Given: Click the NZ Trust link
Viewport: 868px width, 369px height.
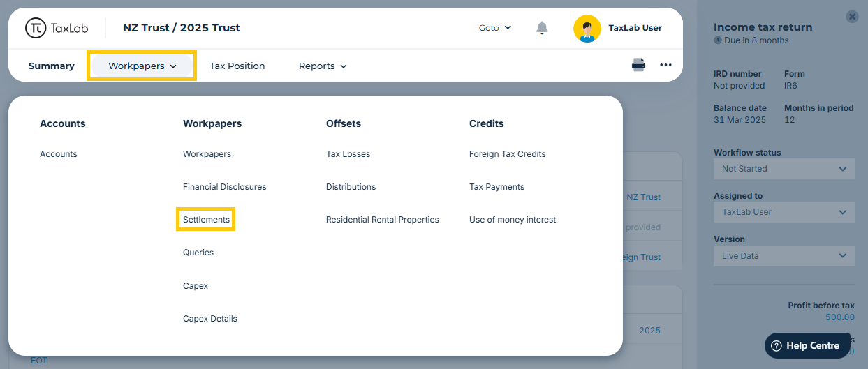Looking at the screenshot, I should [x=643, y=197].
